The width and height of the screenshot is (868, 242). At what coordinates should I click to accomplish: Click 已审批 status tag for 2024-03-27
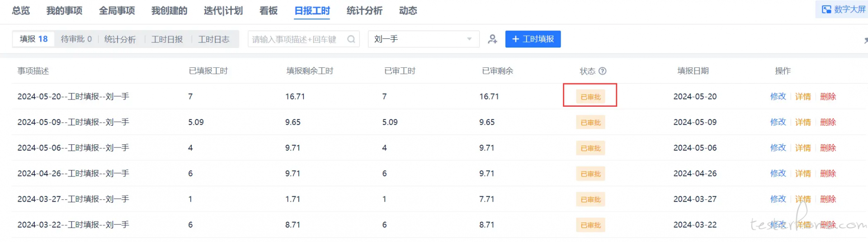(590, 199)
